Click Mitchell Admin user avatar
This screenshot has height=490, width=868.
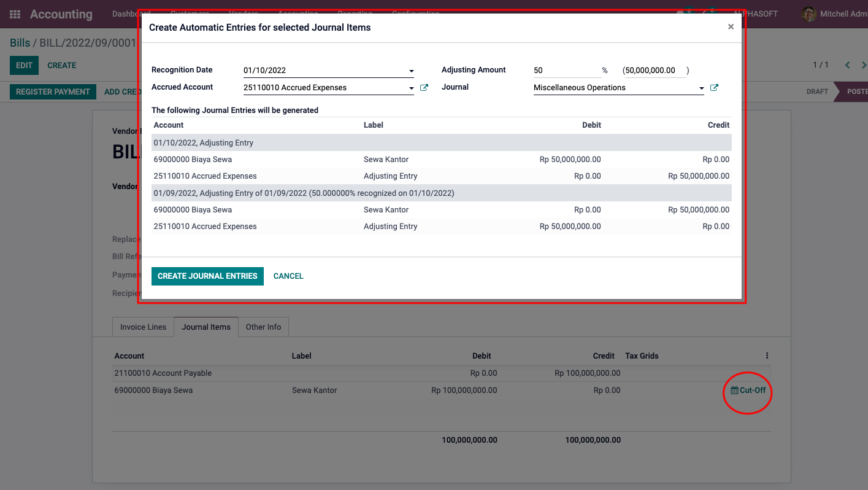pos(809,14)
